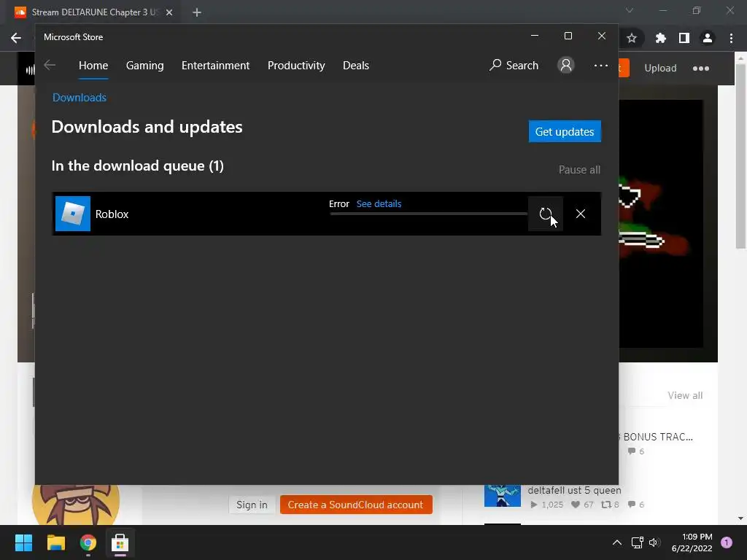This screenshot has height=560, width=747.
Task: Click the 67 likes count on the deltafell track
Action: pyautogui.click(x=583, y=505)
